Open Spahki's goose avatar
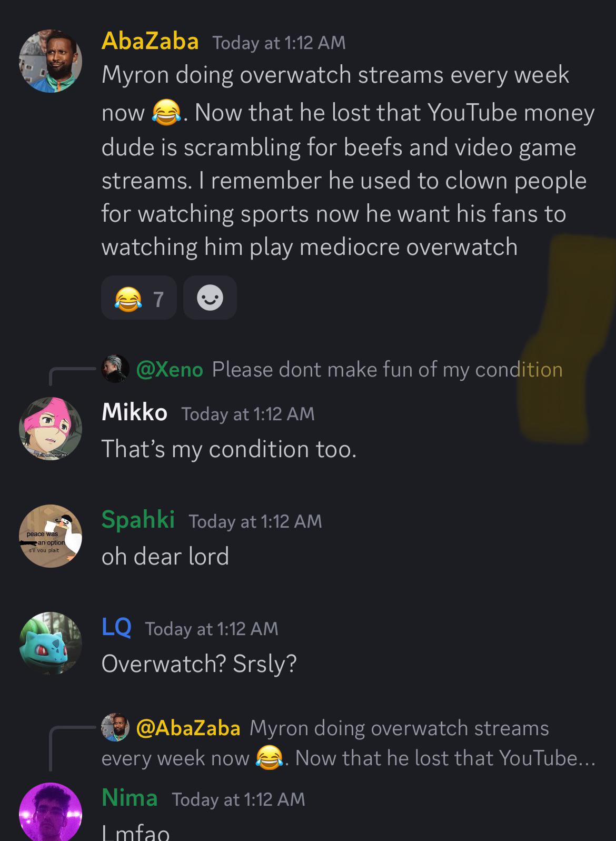Viewport: 616px width, 841px height. [51, 536]
